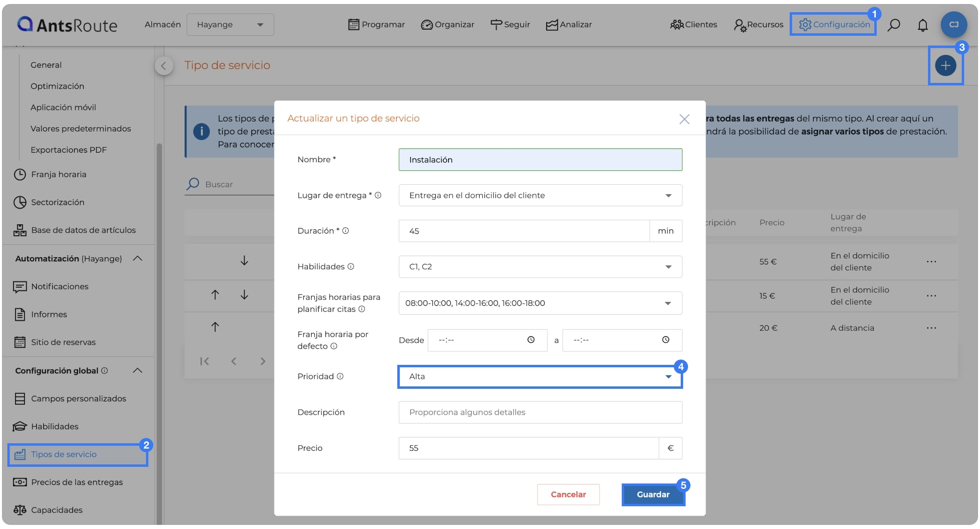
Task: Open the Clientes menu
Action: 693,25
